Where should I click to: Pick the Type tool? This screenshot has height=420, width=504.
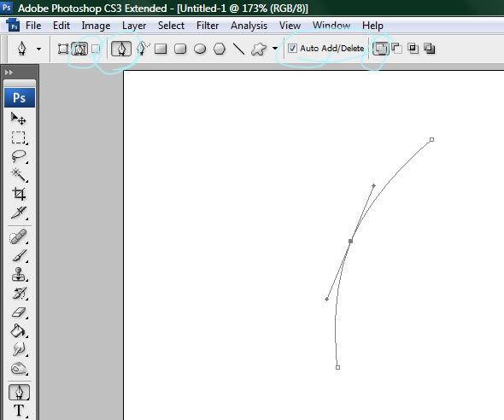19,411
